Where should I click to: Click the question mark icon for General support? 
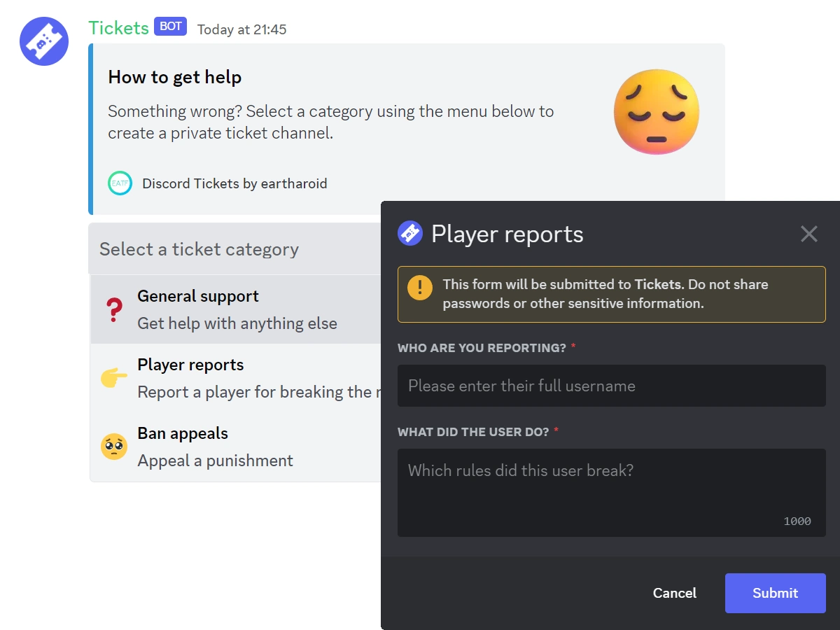(x=114, y=308)
